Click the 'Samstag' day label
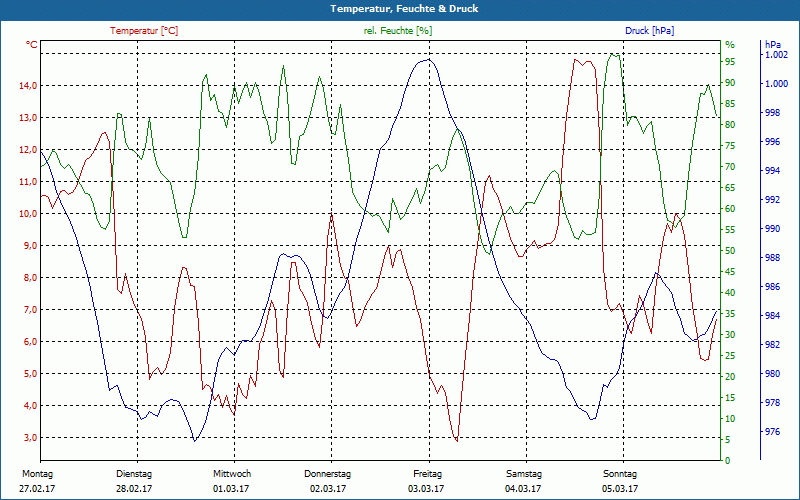The width and height of the screenshot is (800, 500). click(524, 474)
